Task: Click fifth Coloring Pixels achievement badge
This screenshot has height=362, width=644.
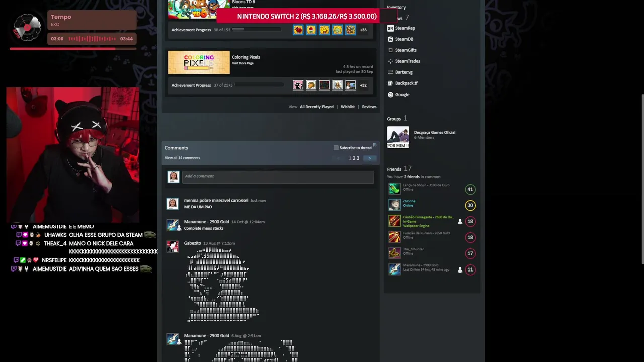Action: click(351, 85)
